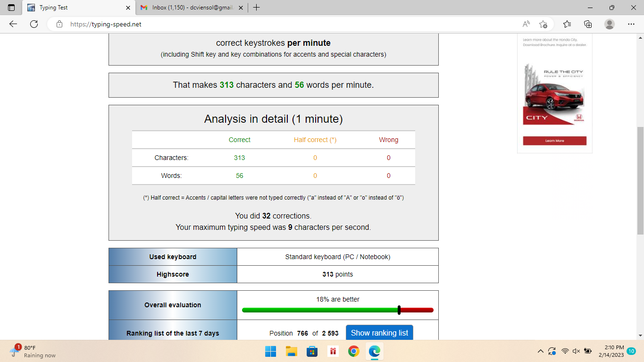Go back to the previous page
Screen dimensions: 644x362
13,24
